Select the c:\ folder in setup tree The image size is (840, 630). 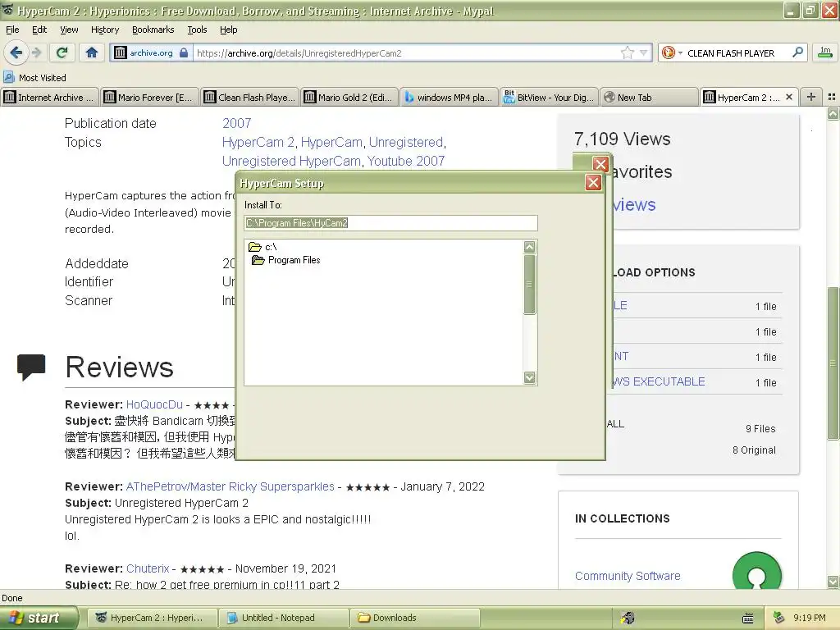pyautogui.click(x=262, y=247)
